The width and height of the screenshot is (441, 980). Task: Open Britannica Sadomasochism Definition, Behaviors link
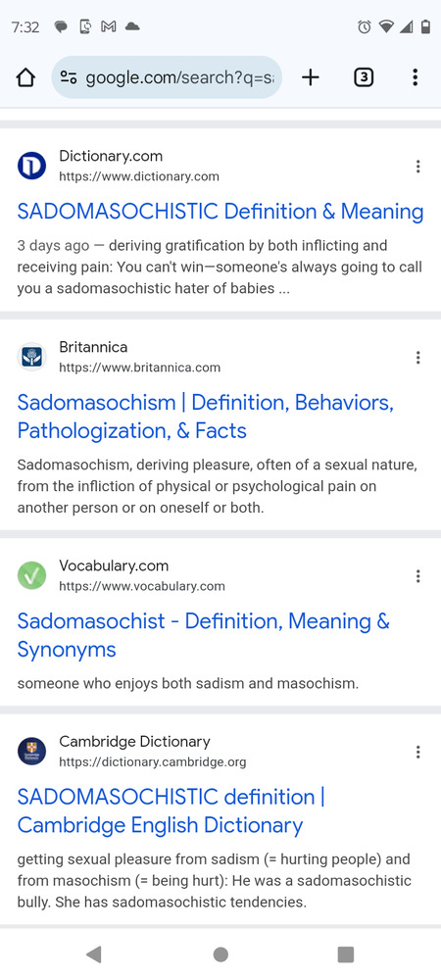point(206,416)
